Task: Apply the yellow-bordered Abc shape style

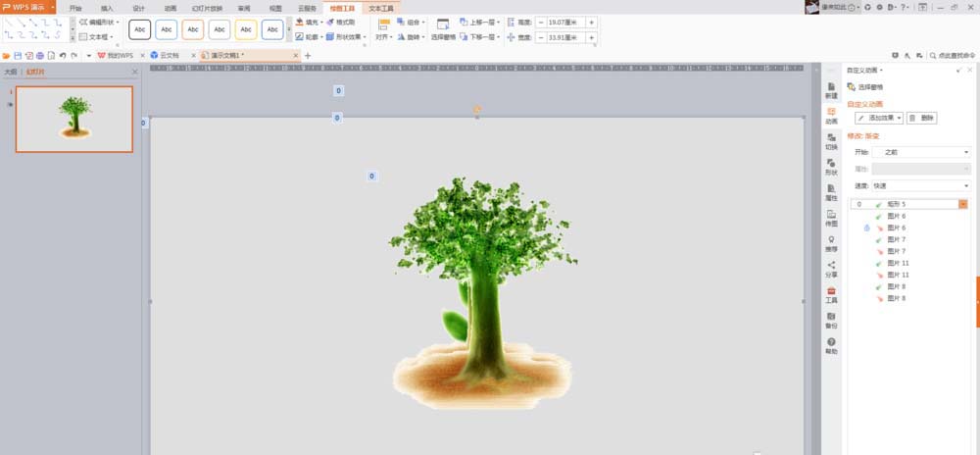Action: coord(246,29)
